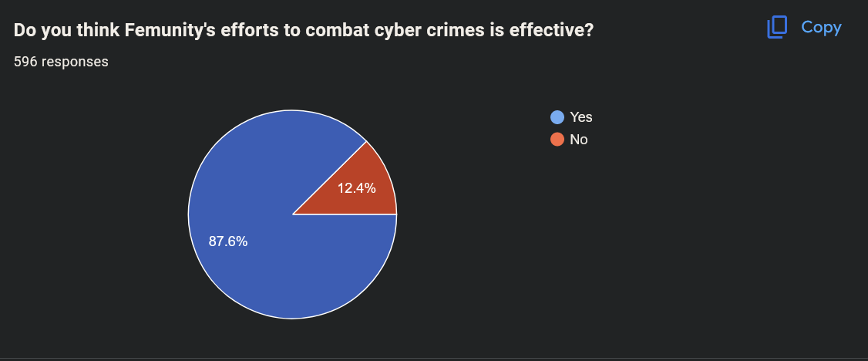
Task: Select the blue Yes legend dot
Action: [x=557, y=116]
